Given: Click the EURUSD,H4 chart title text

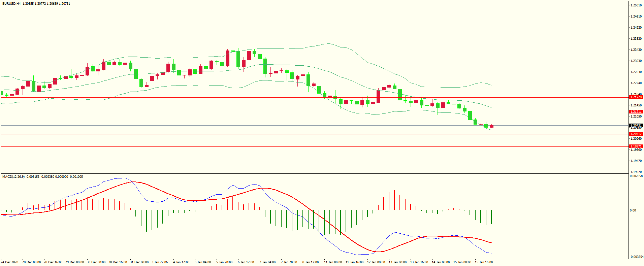Looking at the screenshot, I should [11, 4].
